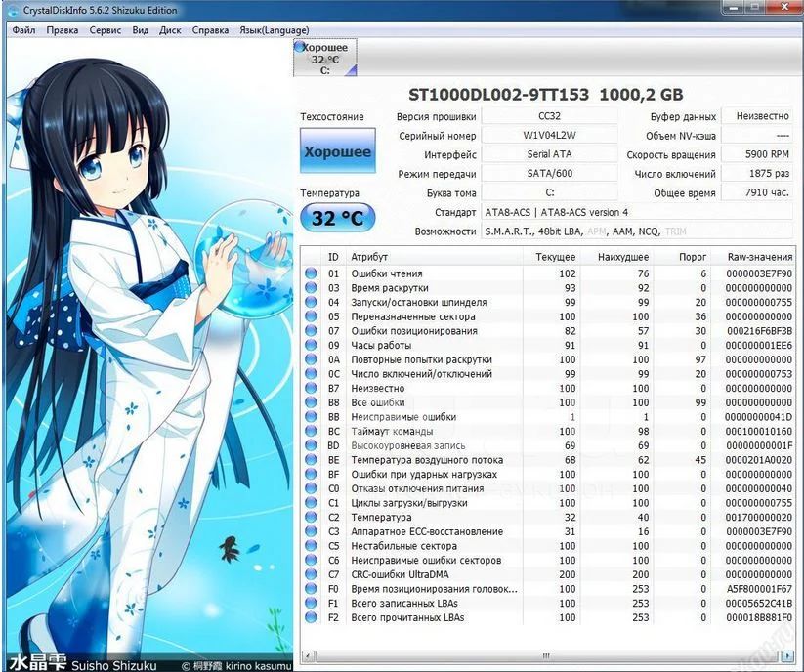Click the status icon for CRC-ошибки UltraDMA
The width and height of the screenshot is (804, 672).
(x=311, y=574)
